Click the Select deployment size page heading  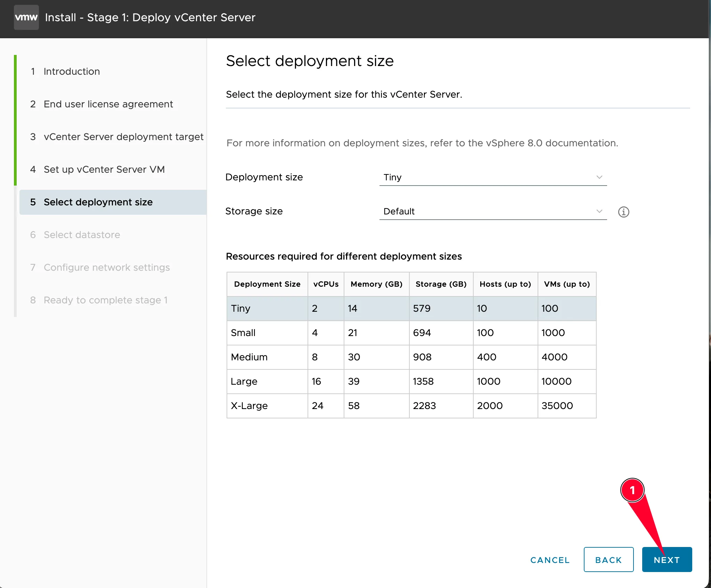tap(310, 61)
